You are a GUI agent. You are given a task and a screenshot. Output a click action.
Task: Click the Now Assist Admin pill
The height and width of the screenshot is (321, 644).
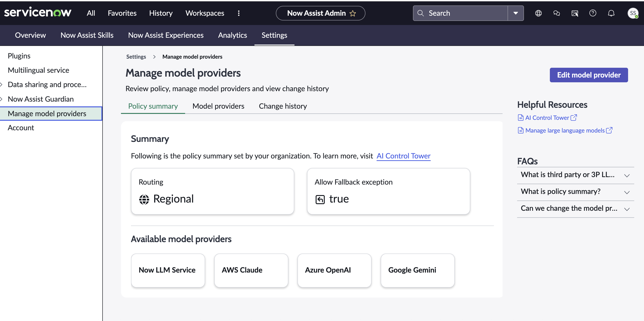(320, 13)
